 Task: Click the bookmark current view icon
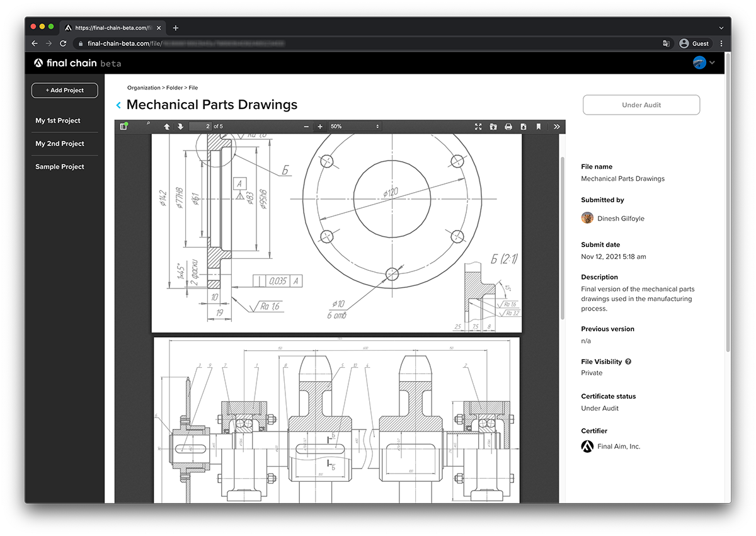[x=539, y=127]
